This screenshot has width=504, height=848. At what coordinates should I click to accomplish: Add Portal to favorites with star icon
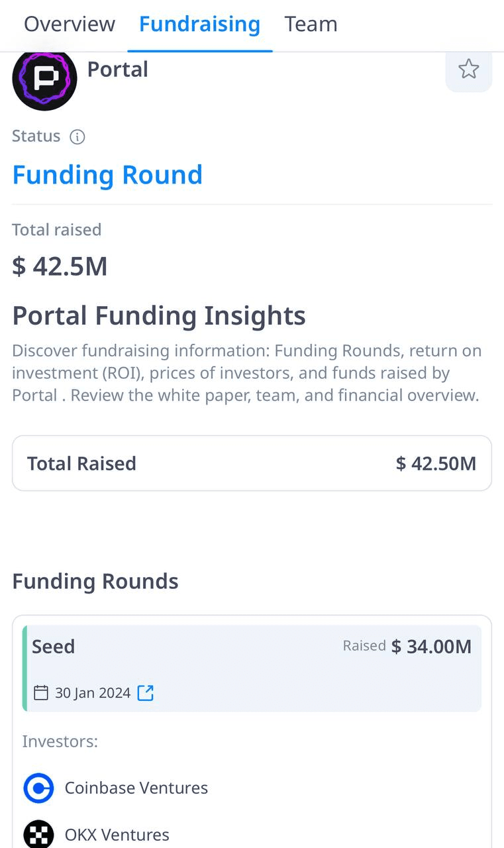[468, 69]
